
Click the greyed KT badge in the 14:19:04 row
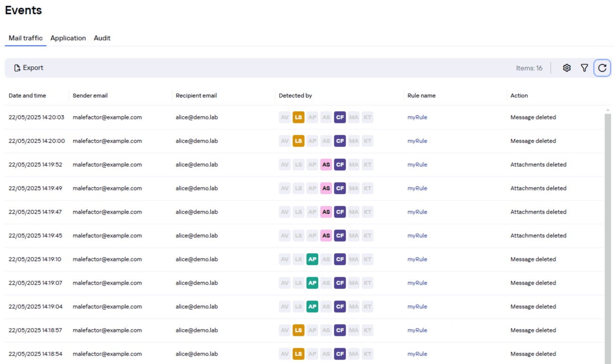367,306
